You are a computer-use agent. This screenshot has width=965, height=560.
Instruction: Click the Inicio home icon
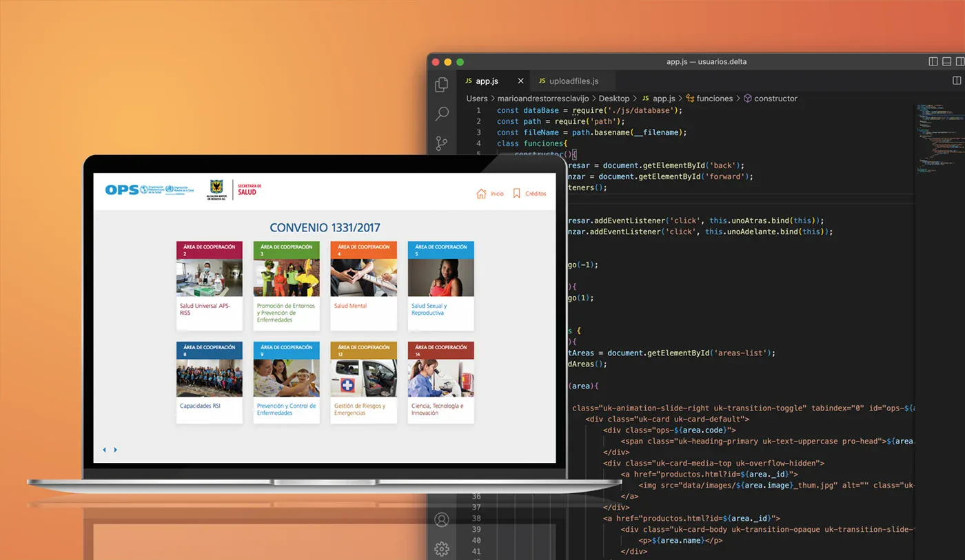coord(481,194)
